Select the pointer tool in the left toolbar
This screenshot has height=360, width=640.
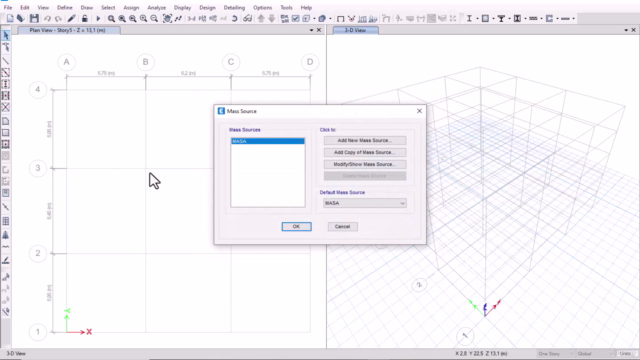point(6,36)
